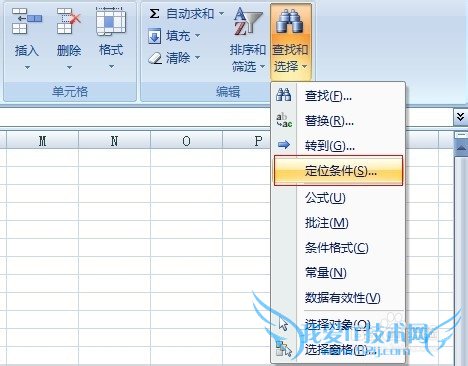Select 数据有效性(V) menu entry
Viewport: 468px width, 366px height.
point(339,297)
